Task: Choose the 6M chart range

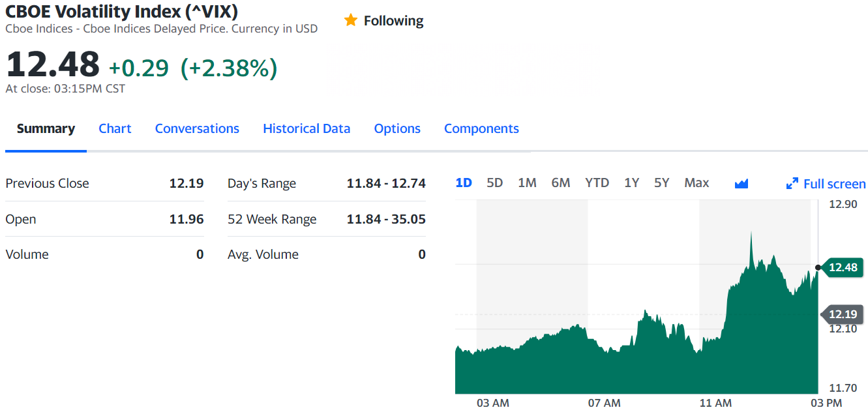Action: coord(561,183)
